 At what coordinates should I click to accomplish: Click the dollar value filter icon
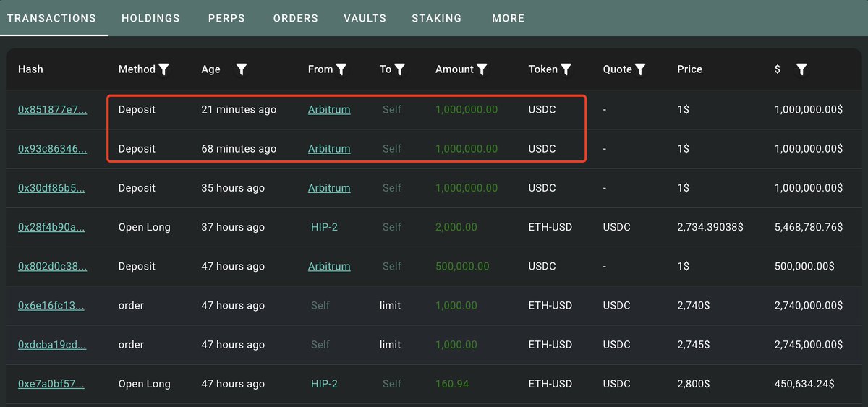(801, 69)
